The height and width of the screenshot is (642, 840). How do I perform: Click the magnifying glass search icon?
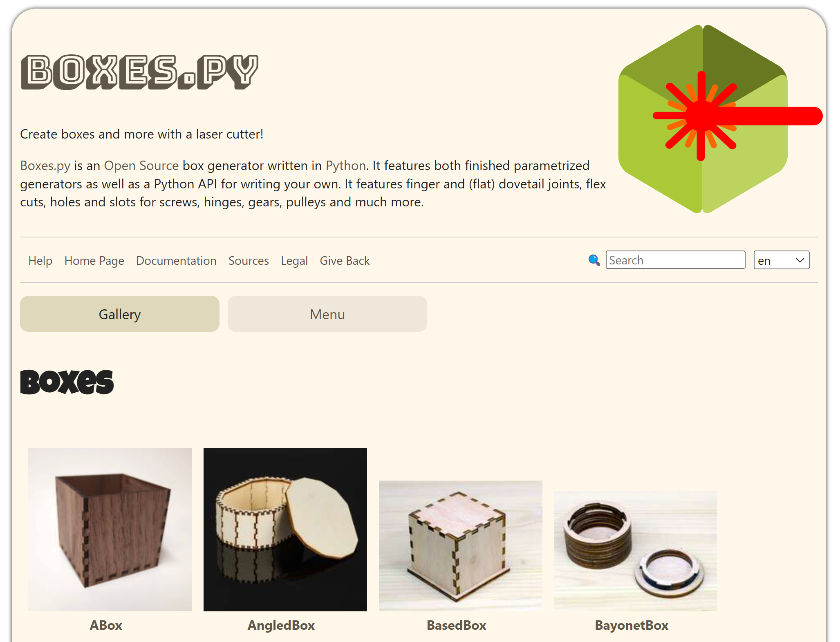pyautogui.click(x=594, y=260)
